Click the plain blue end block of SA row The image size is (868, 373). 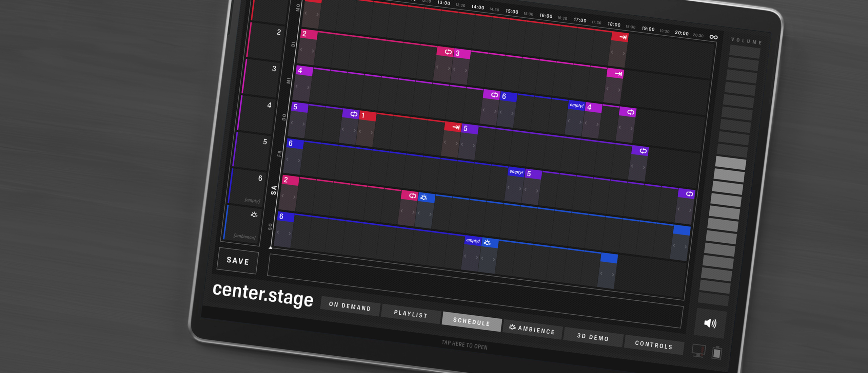click(682, 230)
